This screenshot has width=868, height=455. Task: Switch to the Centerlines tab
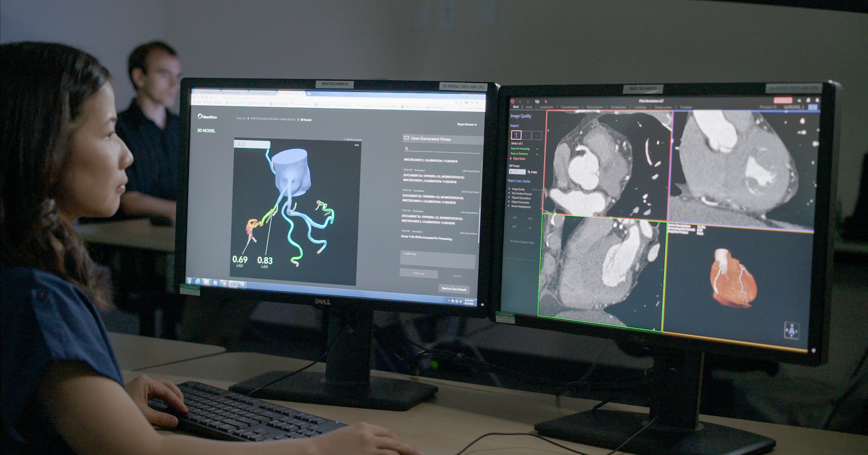(x=618, y=107)
